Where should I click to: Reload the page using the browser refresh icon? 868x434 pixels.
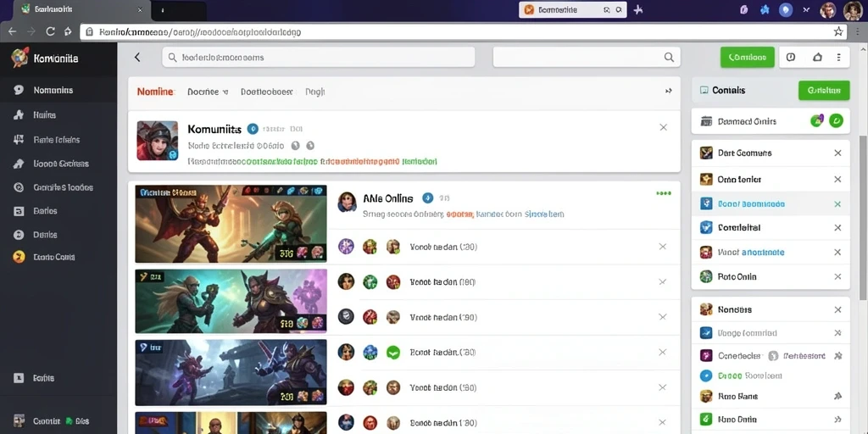coord(50,31)
